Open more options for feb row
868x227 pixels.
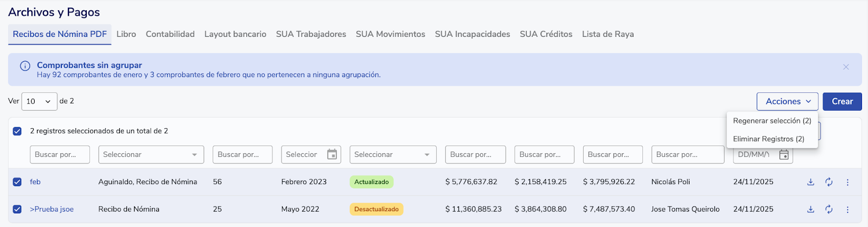[847, 182]
